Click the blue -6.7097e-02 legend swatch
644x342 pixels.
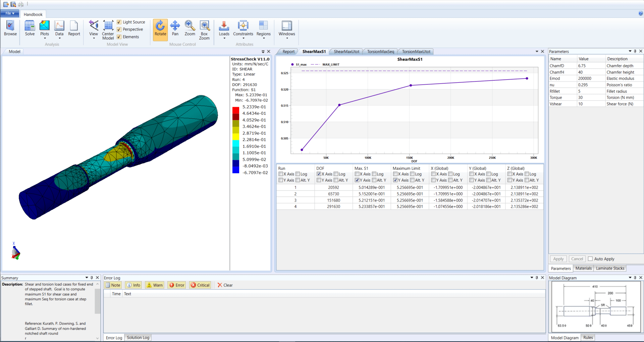236,169
